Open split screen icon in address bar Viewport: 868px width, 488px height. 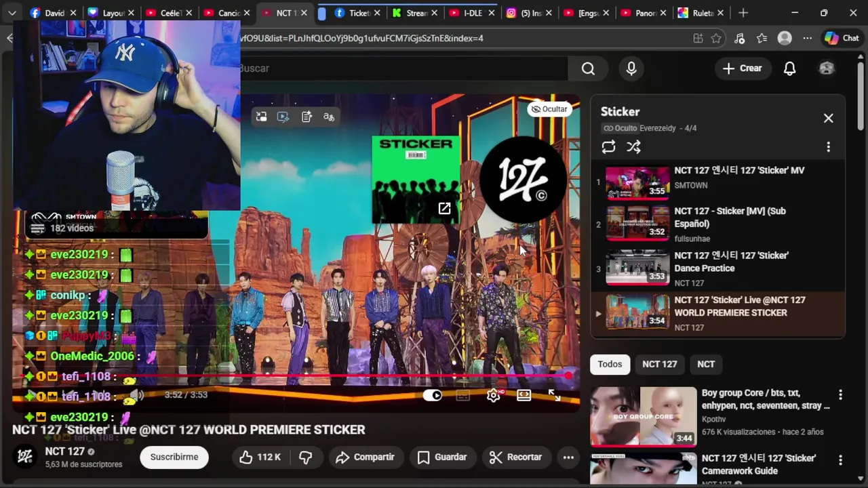(698, 39)
